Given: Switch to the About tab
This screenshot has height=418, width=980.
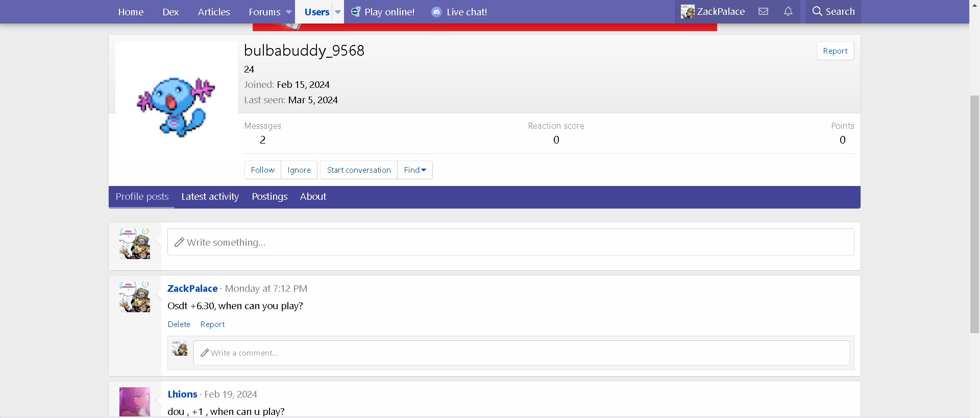Looking at the screenshot, I should coord(313,196).
